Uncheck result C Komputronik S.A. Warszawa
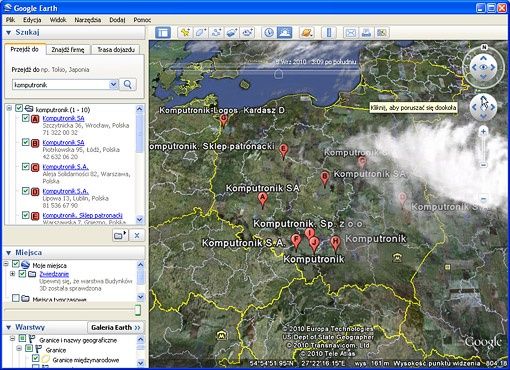The image size is (510, 370). [26, 166]
